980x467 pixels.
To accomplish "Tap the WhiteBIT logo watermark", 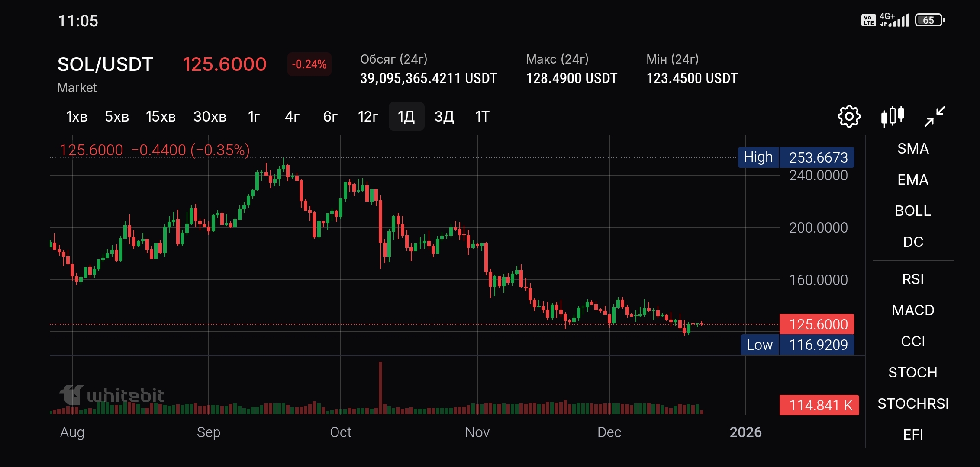I will coord(112,395).
